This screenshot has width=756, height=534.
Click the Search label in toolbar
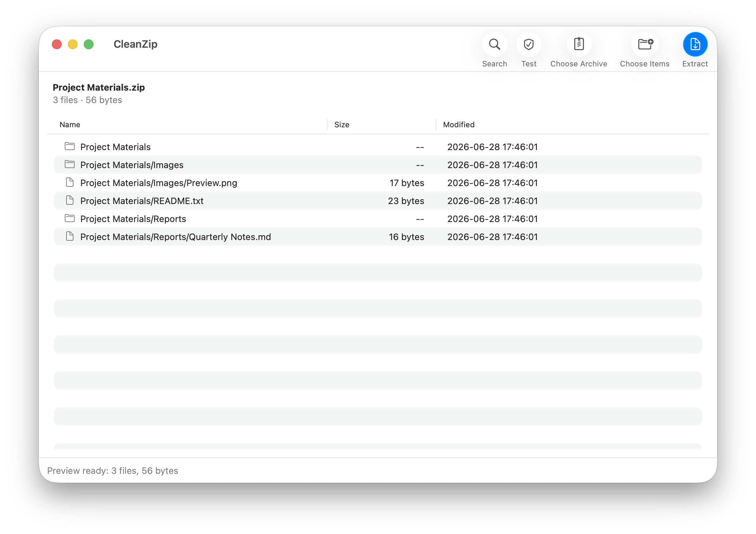click(x=494, y=64)
